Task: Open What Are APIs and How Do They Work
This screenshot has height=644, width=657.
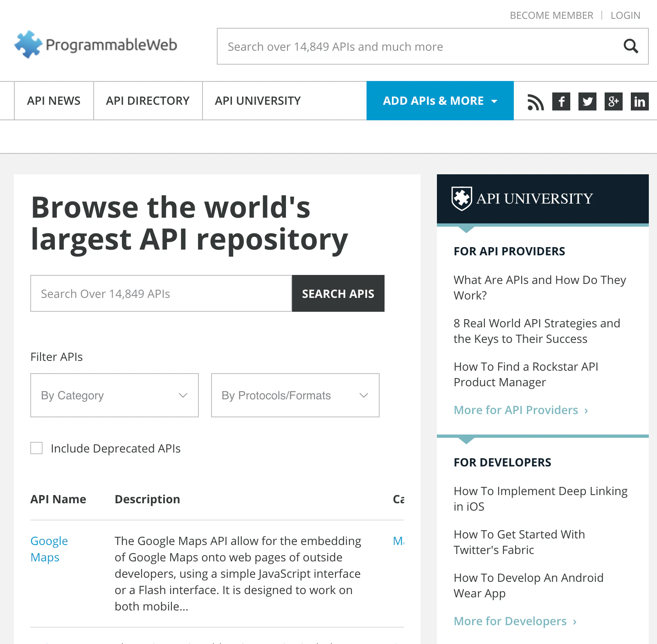Action: coord(539,287)
